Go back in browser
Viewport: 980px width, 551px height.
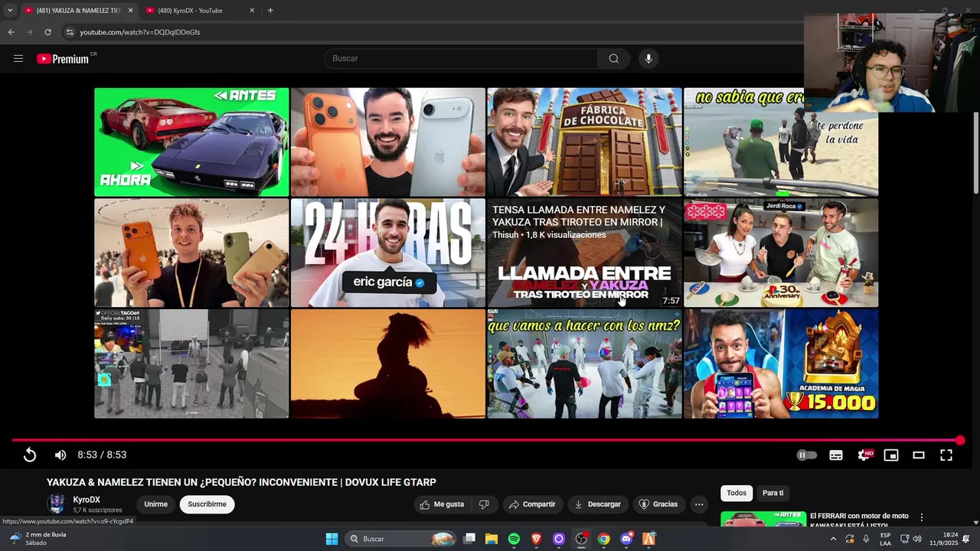coord(11,32)
